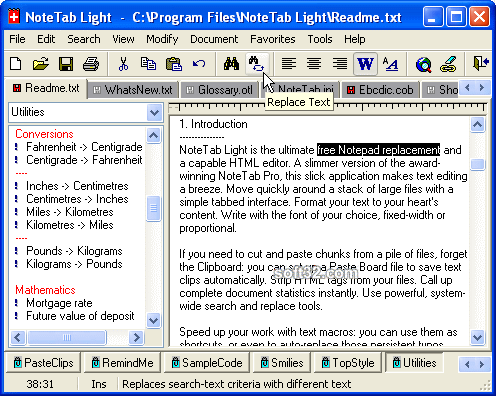Screen dimensions: 496x396
Task: Open the Help menu
Action: tap(355, 39)
